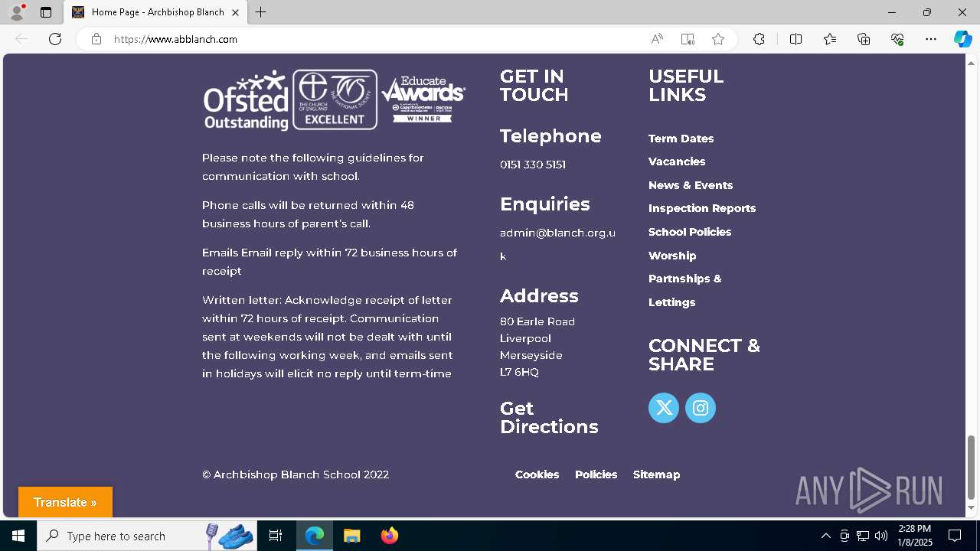Image resolution: width=980 pixels, height=551 pixels.
Task: Start Read Aloud from address bar
Action: pos(657,39)
